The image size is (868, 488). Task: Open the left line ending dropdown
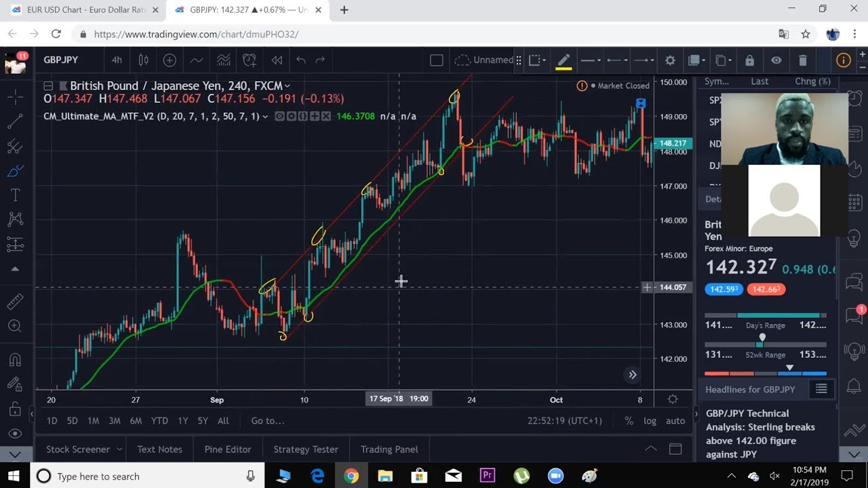pyautogui.click(x=616, y=60)
